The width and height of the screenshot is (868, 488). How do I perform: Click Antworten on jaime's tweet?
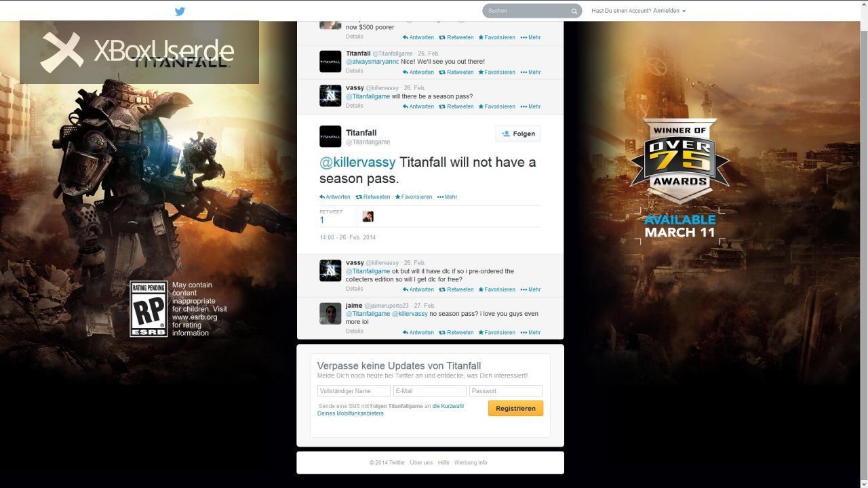click(x=418, y=333)
